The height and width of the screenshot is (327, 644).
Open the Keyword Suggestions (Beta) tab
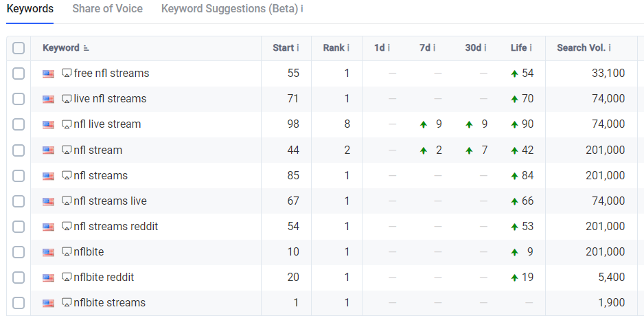[x=229, y=9]
